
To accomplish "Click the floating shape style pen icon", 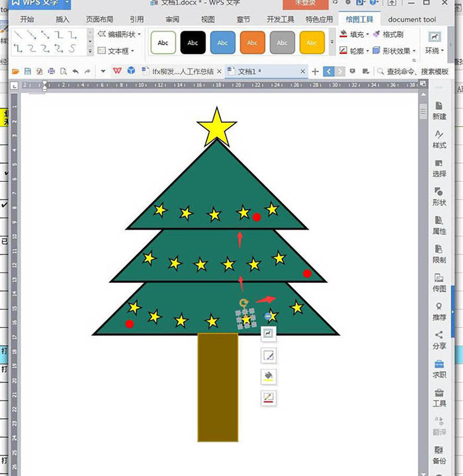I will tap(269, 355).
